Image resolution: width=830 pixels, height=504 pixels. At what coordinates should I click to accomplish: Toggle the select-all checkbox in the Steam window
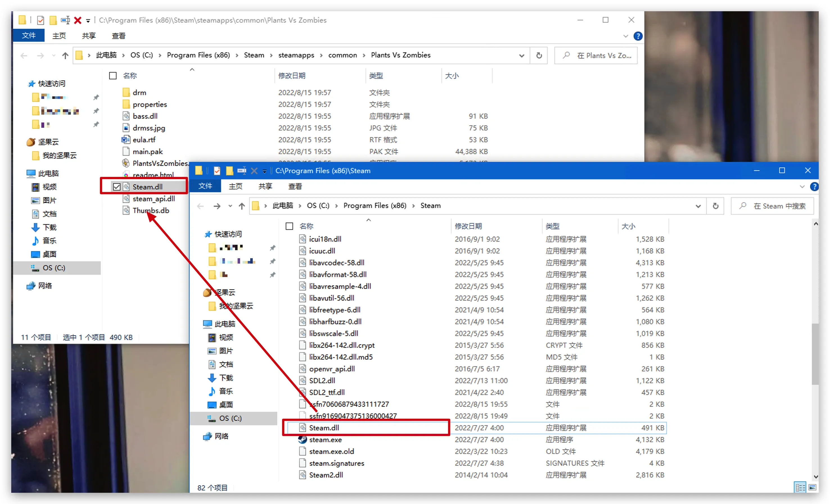click(289, 226)
